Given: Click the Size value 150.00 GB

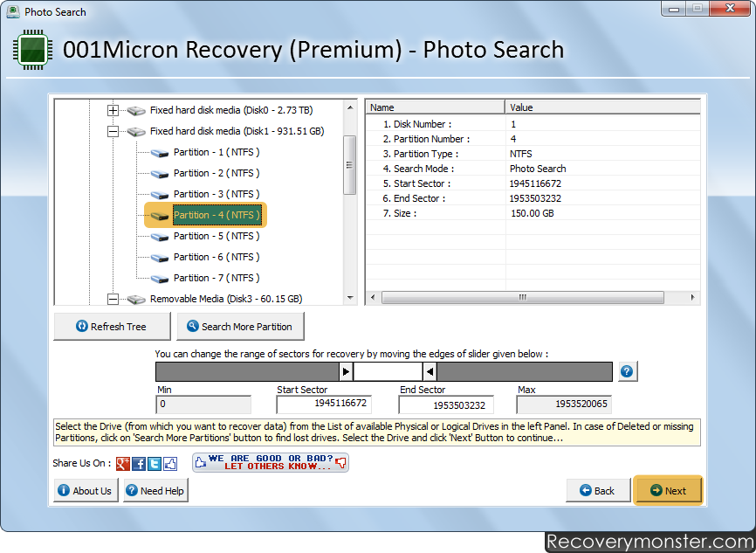Looking at the screenshot, I should coord(533,213).
